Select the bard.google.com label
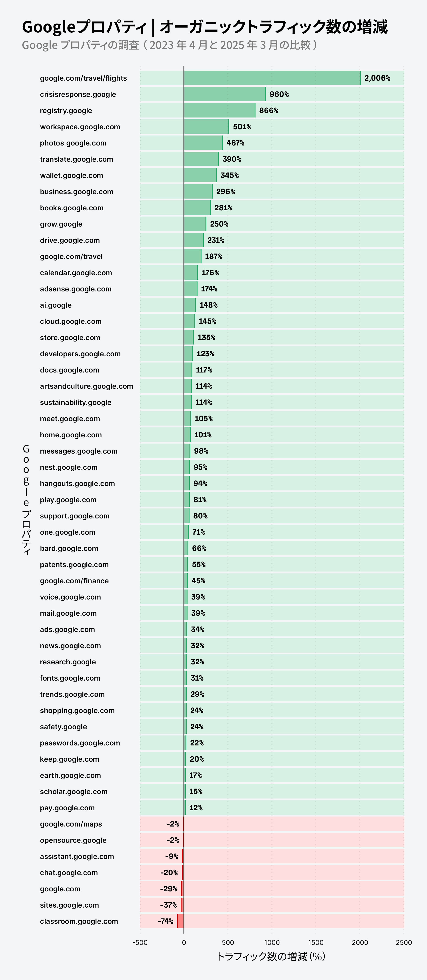Viewport: 427px width, 980px height. 69,548
